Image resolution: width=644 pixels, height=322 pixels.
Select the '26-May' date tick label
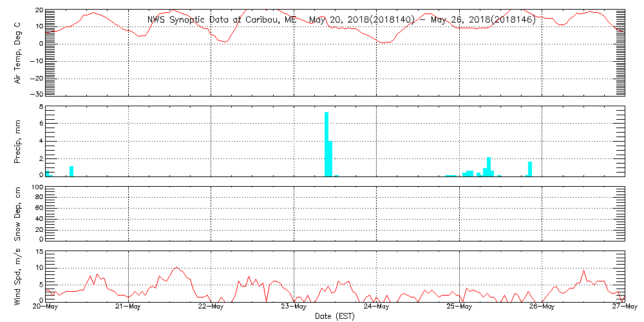pyautogui.click(x=542, y=307)
